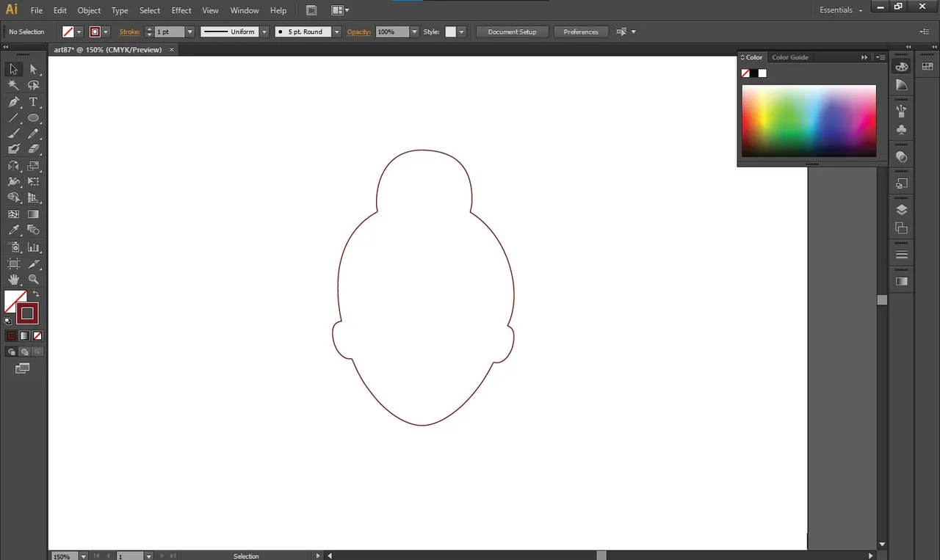Select the Scale tool
940x560 pixels.
(33, 166)
